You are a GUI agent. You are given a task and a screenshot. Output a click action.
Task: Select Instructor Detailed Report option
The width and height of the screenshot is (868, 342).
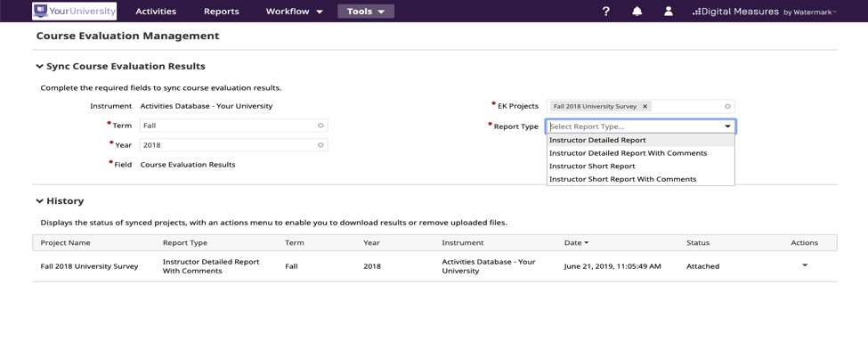tap(640, 140)
